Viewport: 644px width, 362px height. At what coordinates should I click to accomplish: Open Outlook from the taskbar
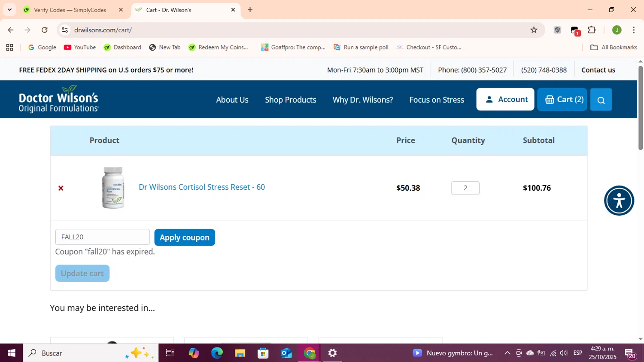[286, 353]
